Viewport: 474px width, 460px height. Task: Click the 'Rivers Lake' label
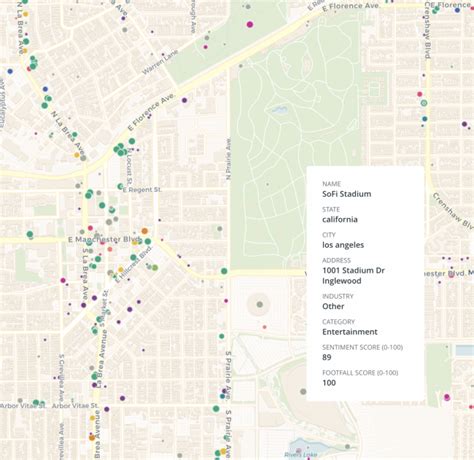pyautogui.click(x=301, y=455)
